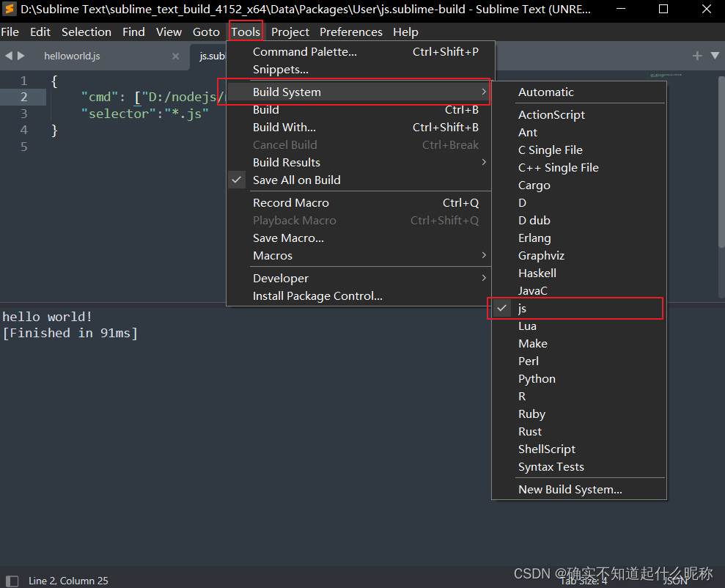This screenshot has height=588, width=725.
Task: Open the Project menu
Action: tap(290, 32)
